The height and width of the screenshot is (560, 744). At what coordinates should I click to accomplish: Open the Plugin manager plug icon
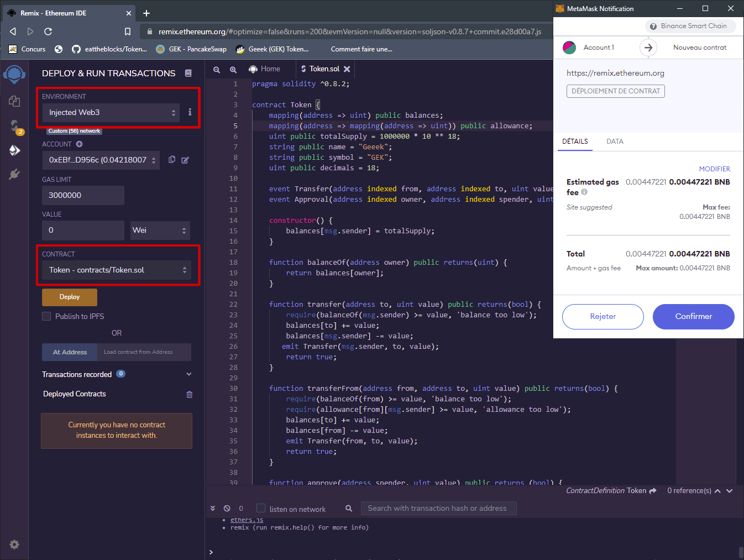click(14, 174)
